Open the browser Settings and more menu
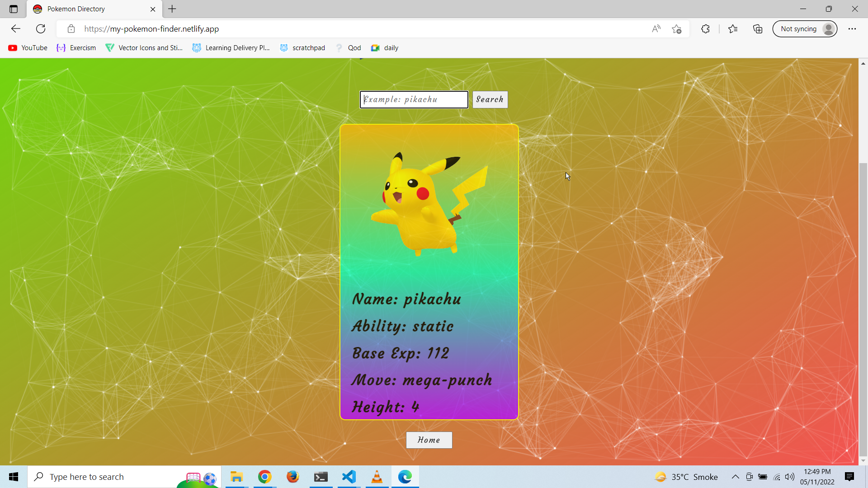This screenshot has height=488, width=868. point(852,29)
